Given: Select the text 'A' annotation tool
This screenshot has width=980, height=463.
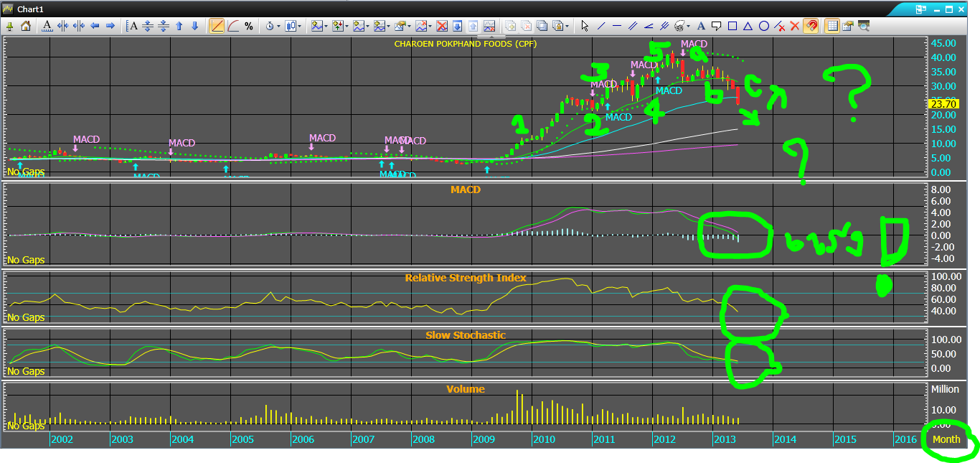Looking at the screenshot, I should (701, 26).
